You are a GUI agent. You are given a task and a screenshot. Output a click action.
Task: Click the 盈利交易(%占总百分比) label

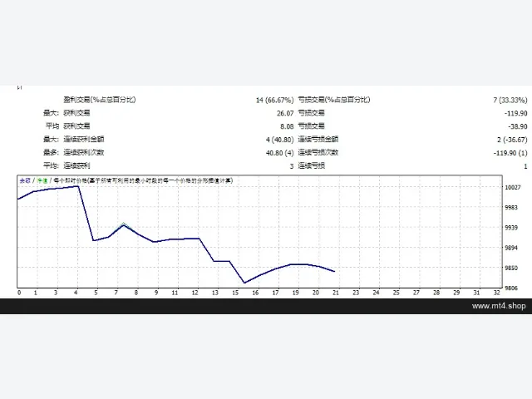(100, 100)
